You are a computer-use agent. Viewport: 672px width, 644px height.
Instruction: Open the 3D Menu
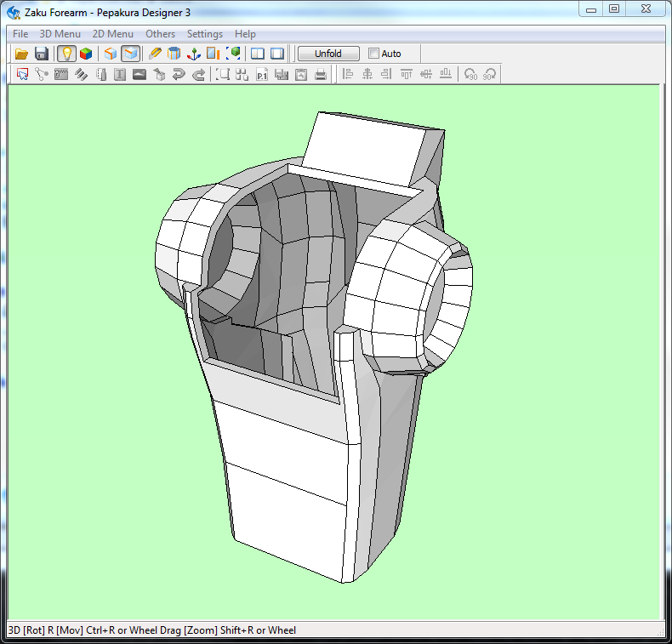point(60,34)
